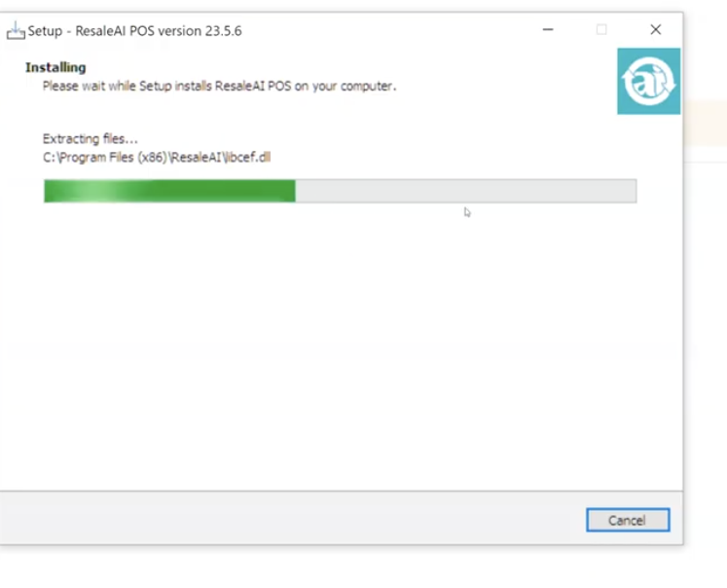Click the empty white installer body area
The width and height of the screenshot is (727, 588).
click(341, 348)
